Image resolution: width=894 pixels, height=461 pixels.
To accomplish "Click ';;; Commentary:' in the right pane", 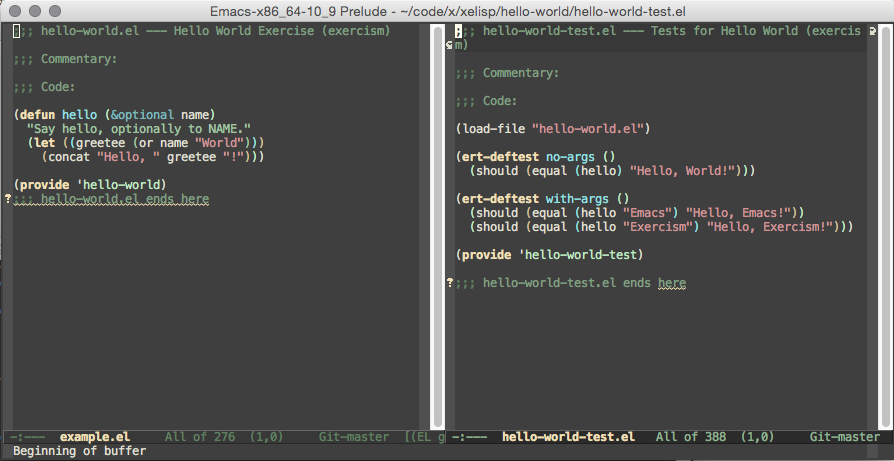I will pos(507,73).
